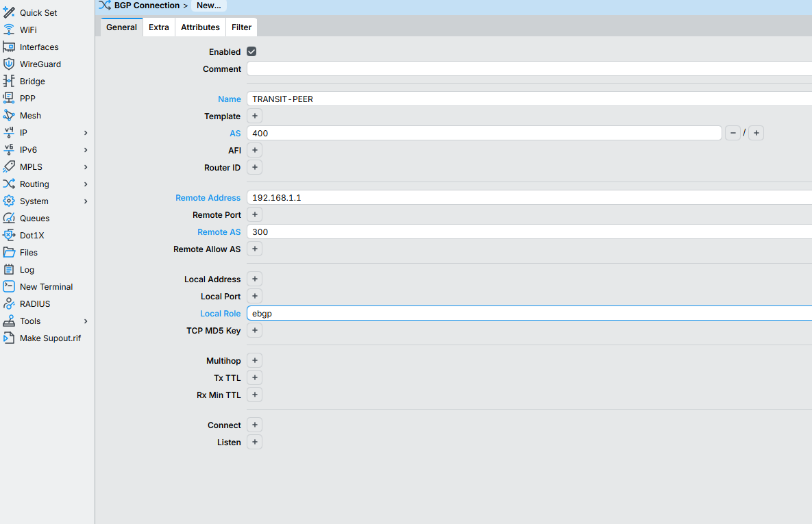Add a Router ID with plus button

click(255, 167)
